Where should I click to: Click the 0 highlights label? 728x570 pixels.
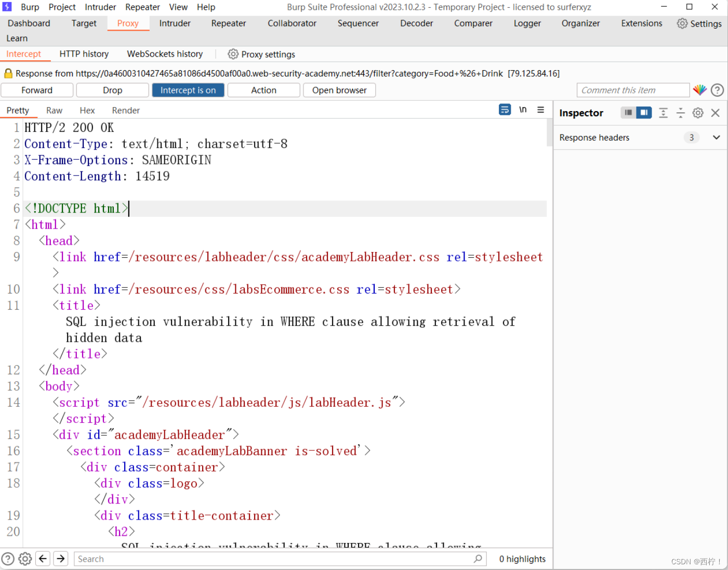[522, 559]
